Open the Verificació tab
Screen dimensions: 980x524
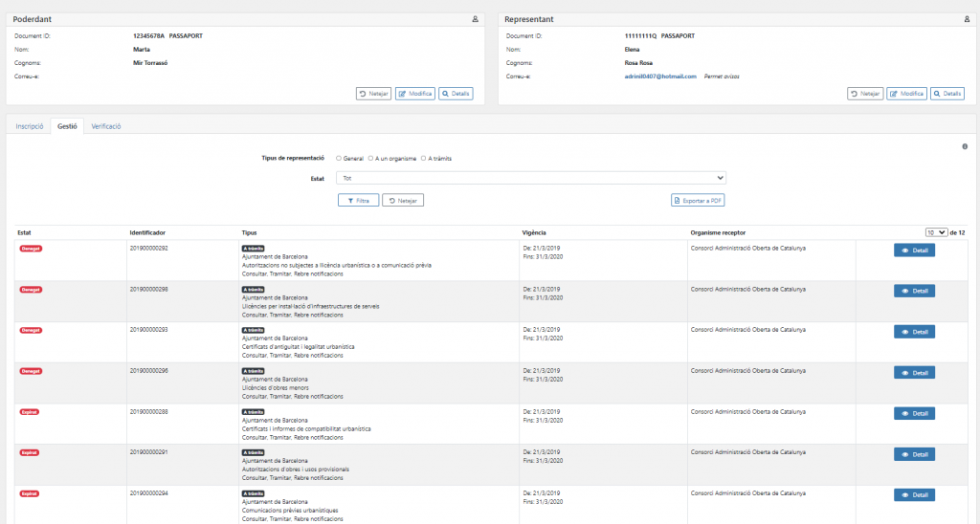pyautogui.click(x=105, y=126)
